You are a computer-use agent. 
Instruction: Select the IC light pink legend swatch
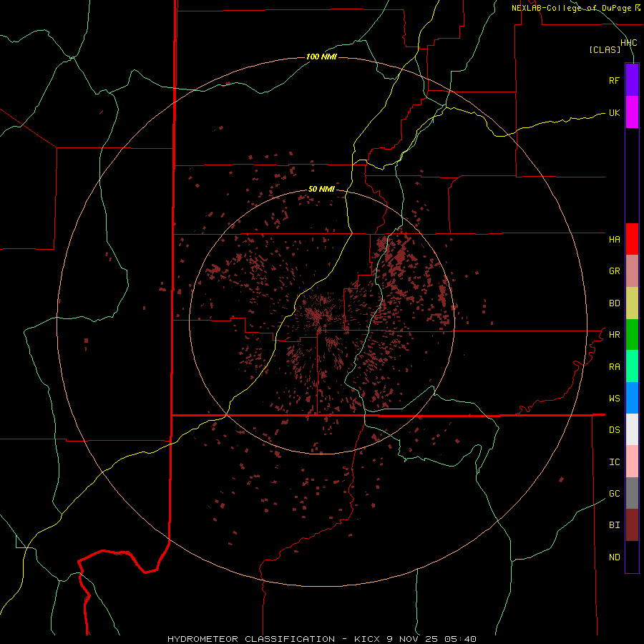click(632, 462)
